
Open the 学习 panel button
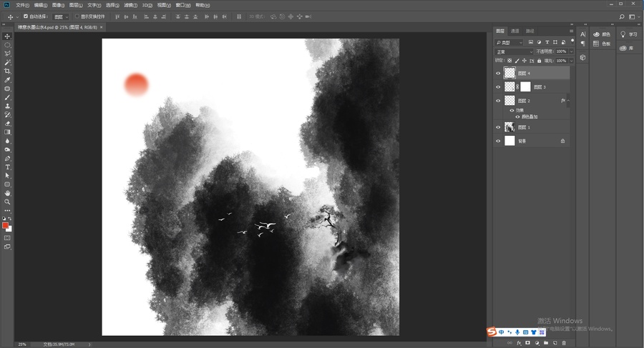click(628, 34)
